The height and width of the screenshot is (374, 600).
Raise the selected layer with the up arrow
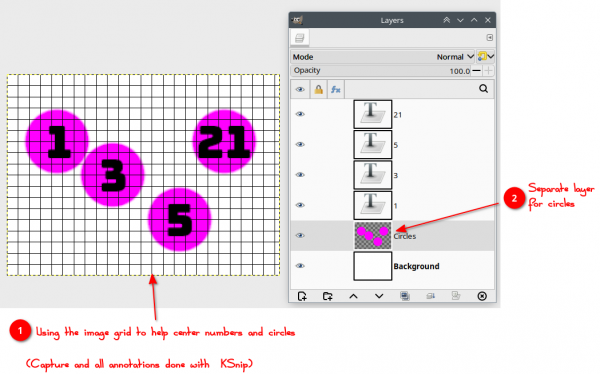coord(354,296)
